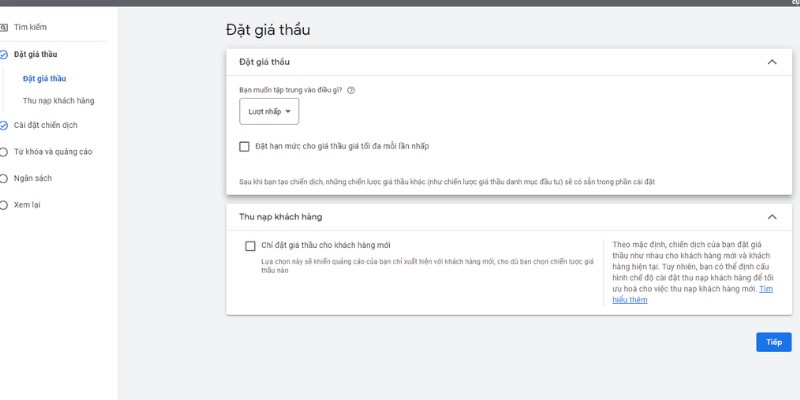Screen dimensions: 800x400
Task: Click the checkmark icon beside Đặt giá thầu step
Action: click(x=3, y=54)
